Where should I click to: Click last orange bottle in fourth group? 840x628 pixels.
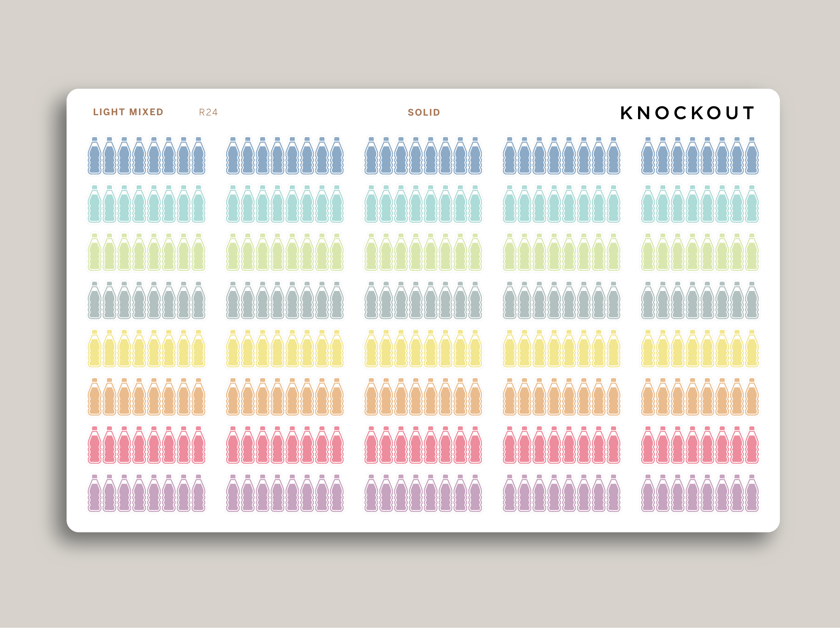pos(613,398)
